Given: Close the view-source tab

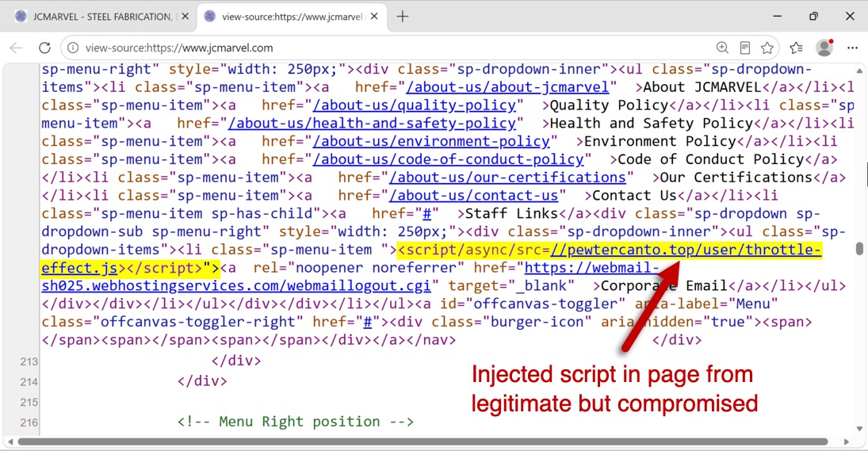Looking at the screenshot, I should (x=374, y=17).
